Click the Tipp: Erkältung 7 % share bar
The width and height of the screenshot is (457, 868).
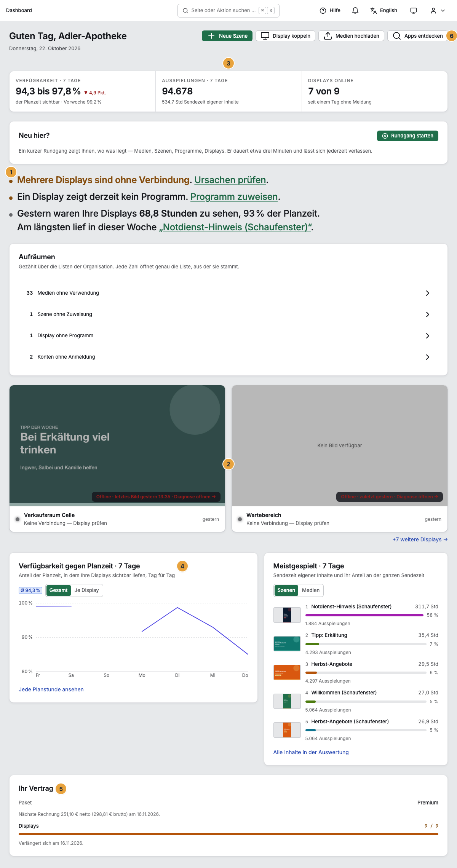(366, 644)
